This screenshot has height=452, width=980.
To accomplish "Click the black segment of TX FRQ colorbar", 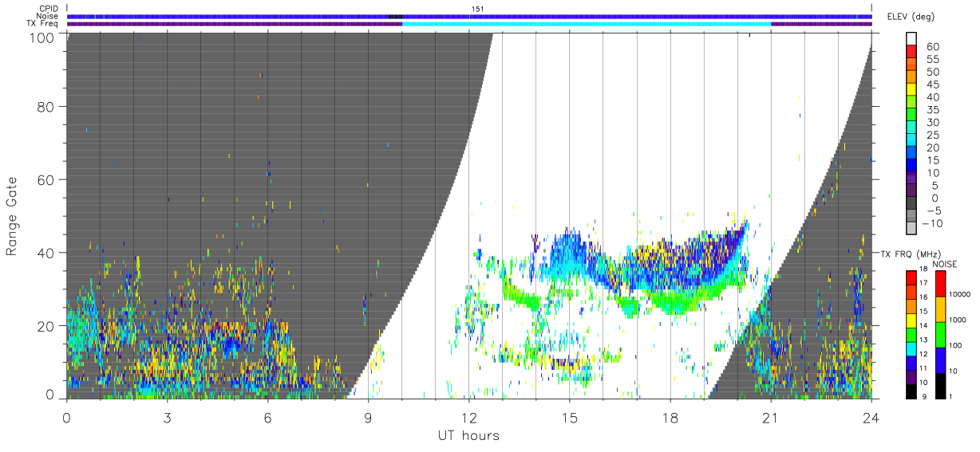I will pyautogui.click(x=911, y=392).
